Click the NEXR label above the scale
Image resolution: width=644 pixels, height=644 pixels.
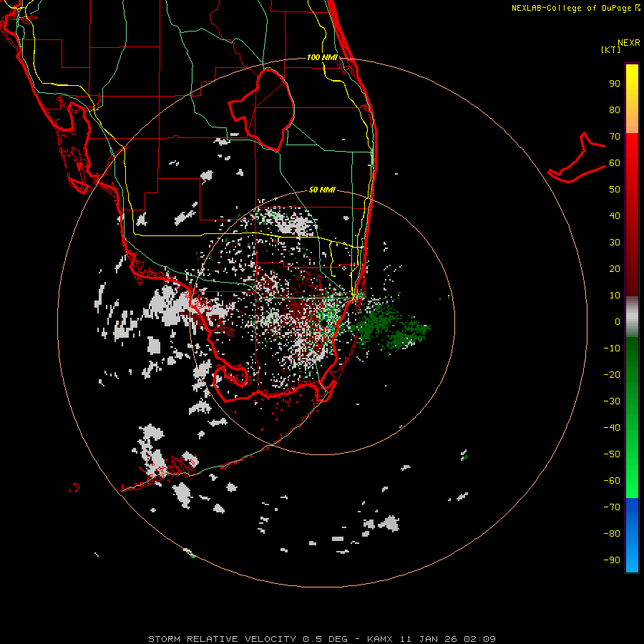tap(629, 43)
